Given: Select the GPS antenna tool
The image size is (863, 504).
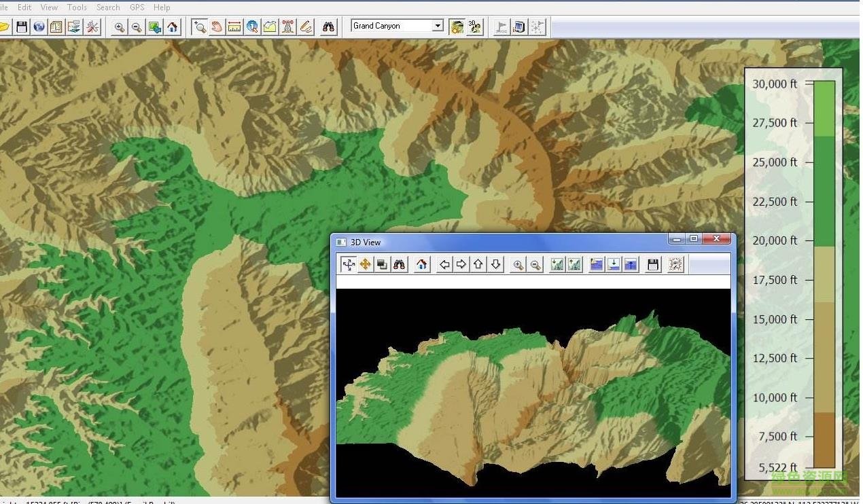Looking at the screenshot, I should [x=287, y=26].
